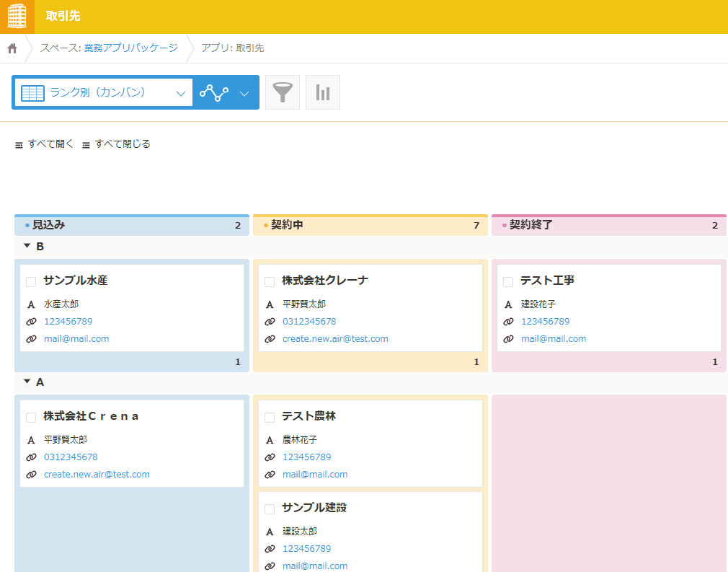Click すべて閉じる to collapse all
This screenshot has height=572, width=728.
123,144
